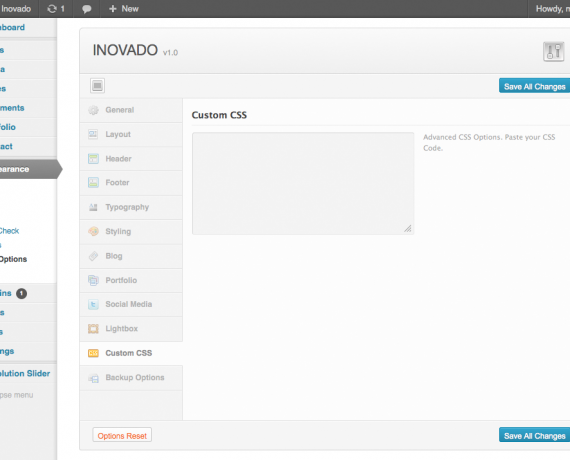Click the v1.0 version label
This screenshot has width=570, height=460.
coord(170,53)
